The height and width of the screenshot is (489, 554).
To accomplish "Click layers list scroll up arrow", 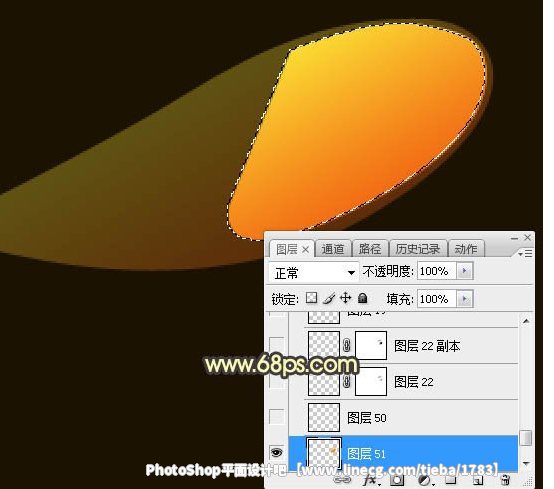I will pyautogui.click(x=526, y=321).
